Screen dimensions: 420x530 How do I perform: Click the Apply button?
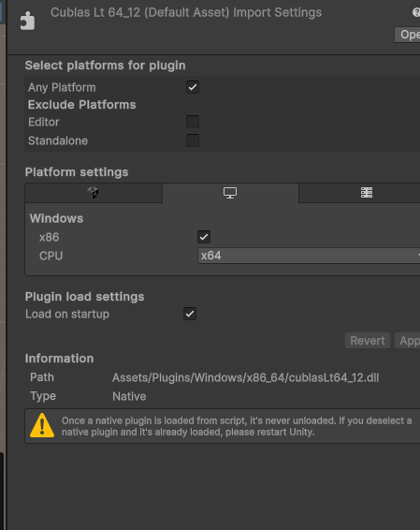point(408,340)
